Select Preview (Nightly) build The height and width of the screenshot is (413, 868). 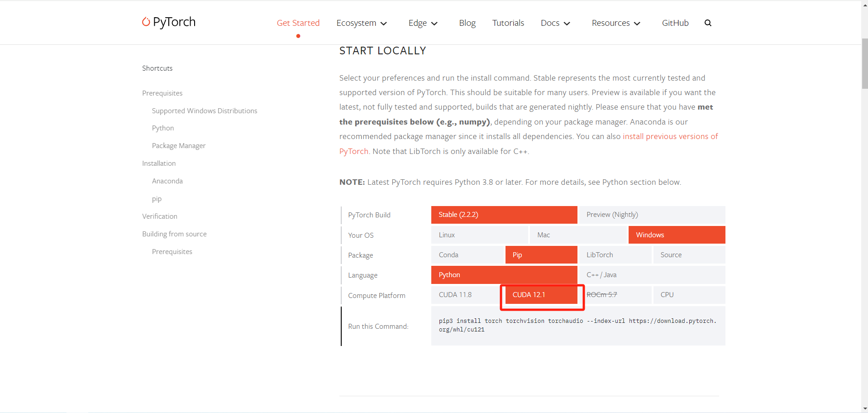tap(652, 215)
